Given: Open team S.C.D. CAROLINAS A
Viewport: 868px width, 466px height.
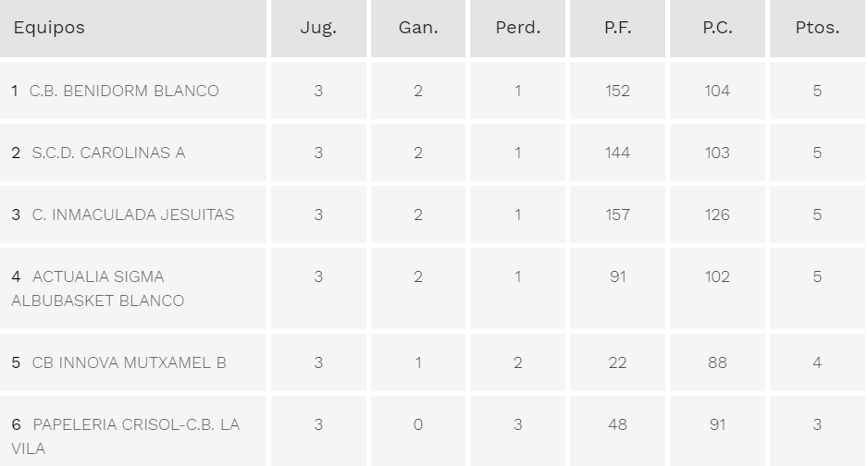Looking at the screenshot, I should click(x=108, y=153).
